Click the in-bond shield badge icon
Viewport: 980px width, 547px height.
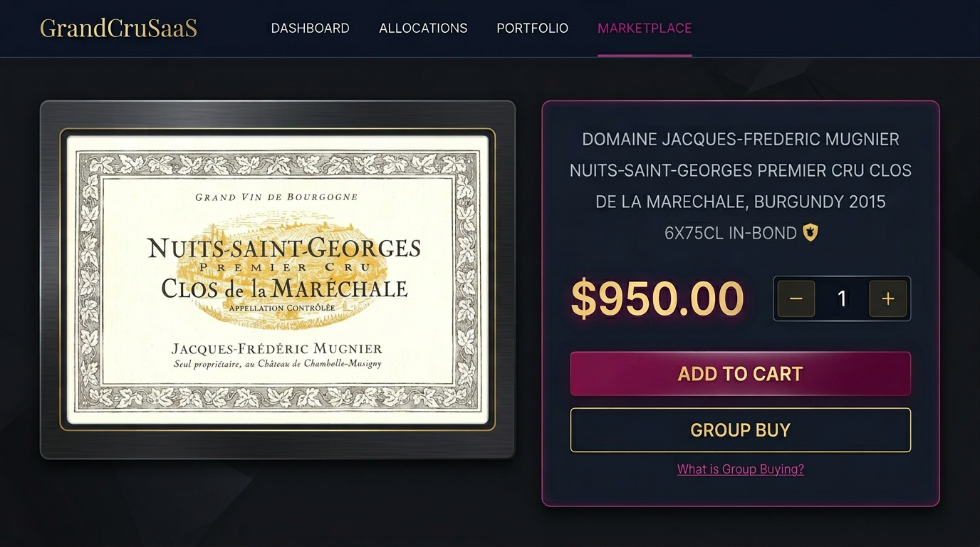click(810, 232)
